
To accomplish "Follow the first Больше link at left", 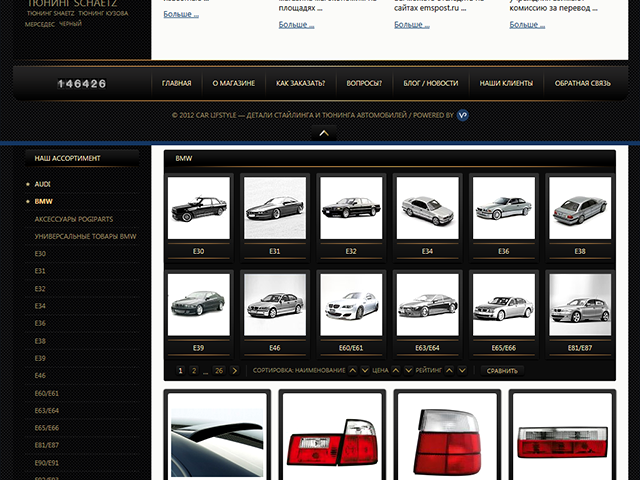I will pyautogui.click(x=181, y=14).
